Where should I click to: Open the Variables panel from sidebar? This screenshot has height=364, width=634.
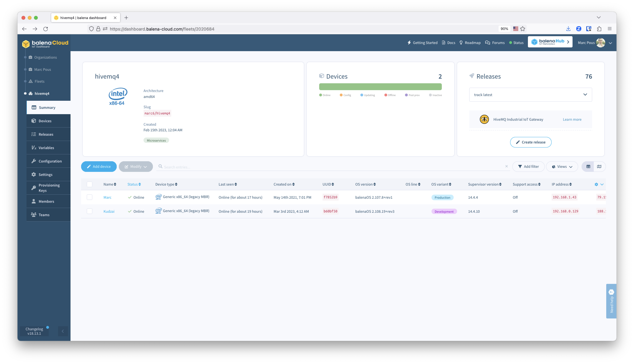click(46, 148)
